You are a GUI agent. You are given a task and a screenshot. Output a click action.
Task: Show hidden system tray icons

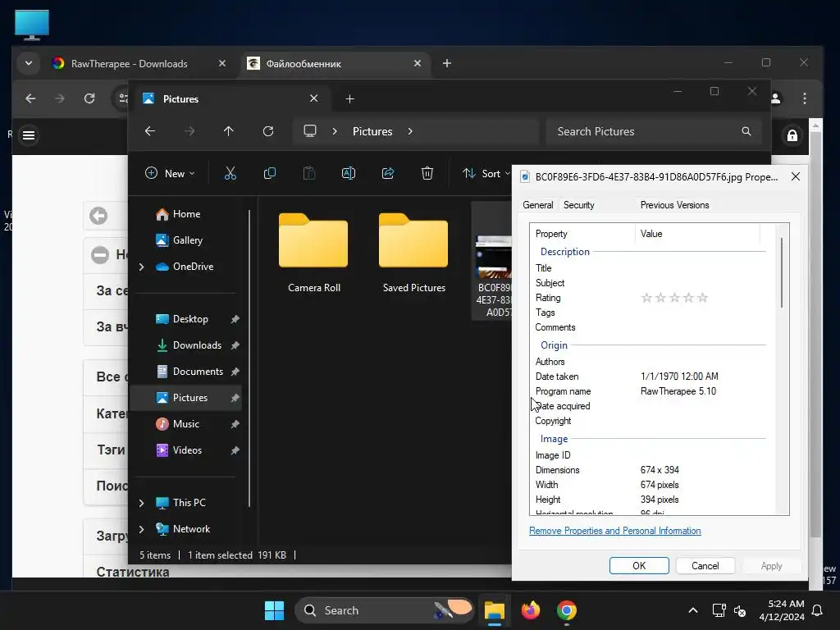[x=692, y=610]
